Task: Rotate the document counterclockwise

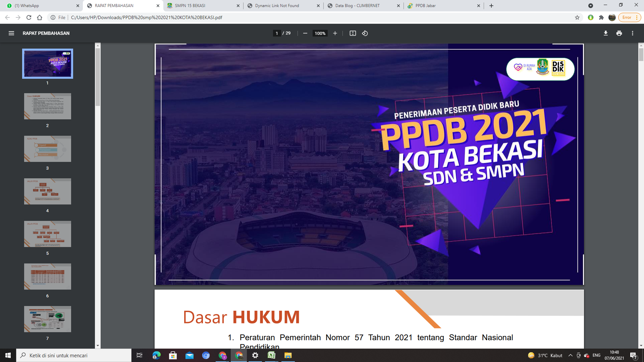Action: coord(365,33)
